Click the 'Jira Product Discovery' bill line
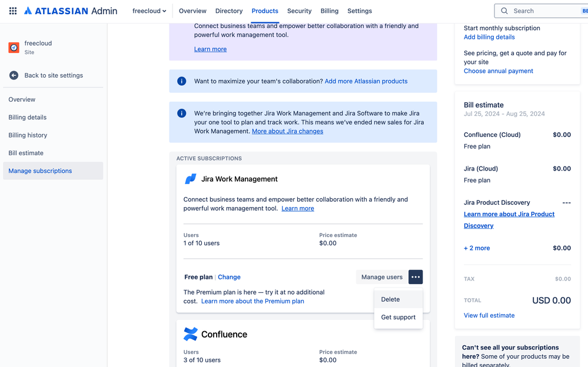The height and width of the screenshot is (367, 588). [x=497, y=202]
